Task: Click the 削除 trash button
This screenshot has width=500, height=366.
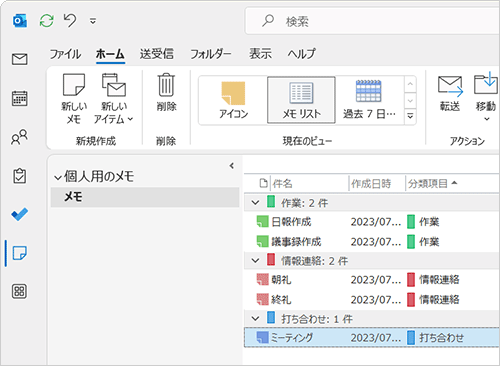Action: 166,92
